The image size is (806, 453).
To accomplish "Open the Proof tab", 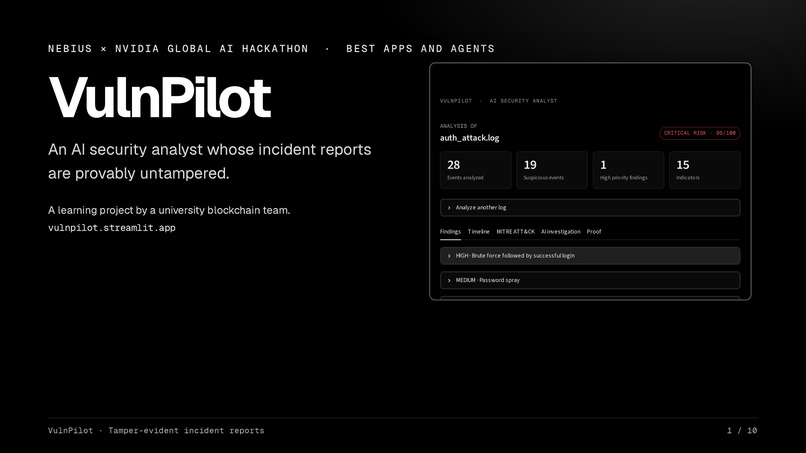I will point(594,232).
